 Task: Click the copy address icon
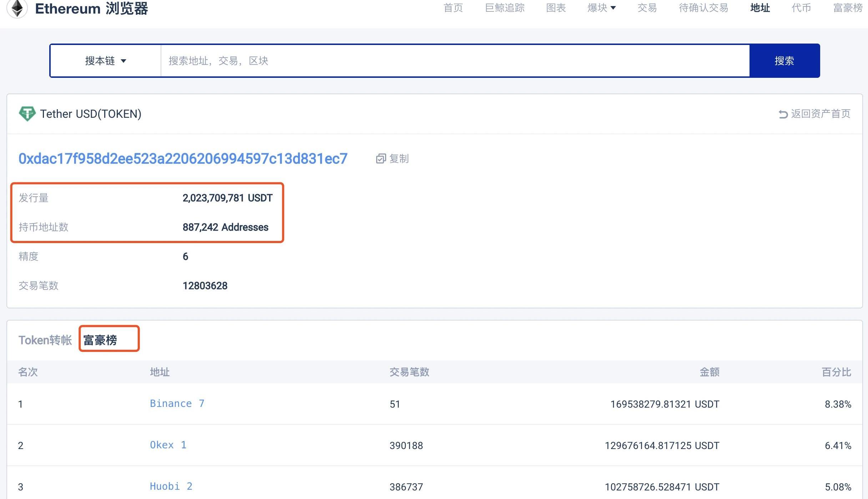coord(381,159)
